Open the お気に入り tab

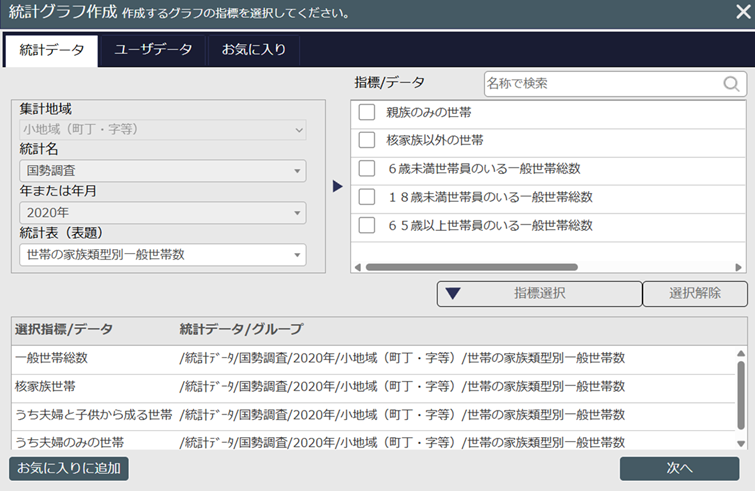tap(253, 51)
